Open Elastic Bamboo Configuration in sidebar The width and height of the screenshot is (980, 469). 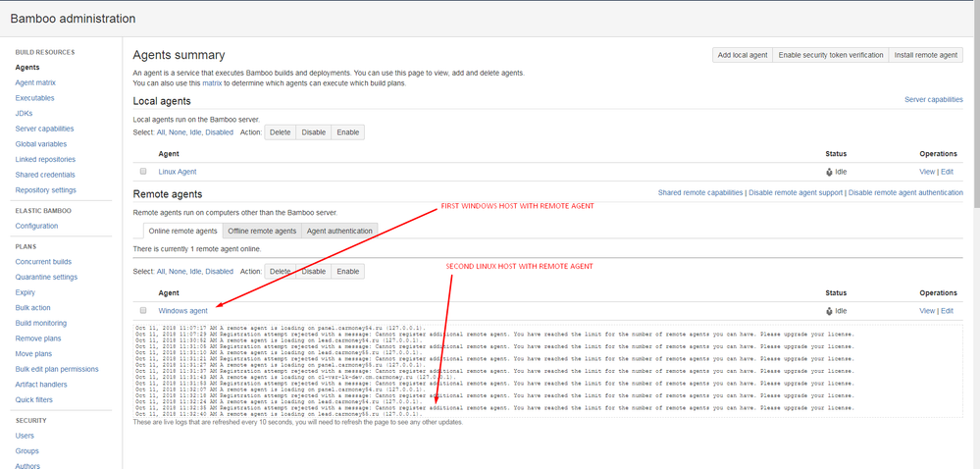coord(36,226)
